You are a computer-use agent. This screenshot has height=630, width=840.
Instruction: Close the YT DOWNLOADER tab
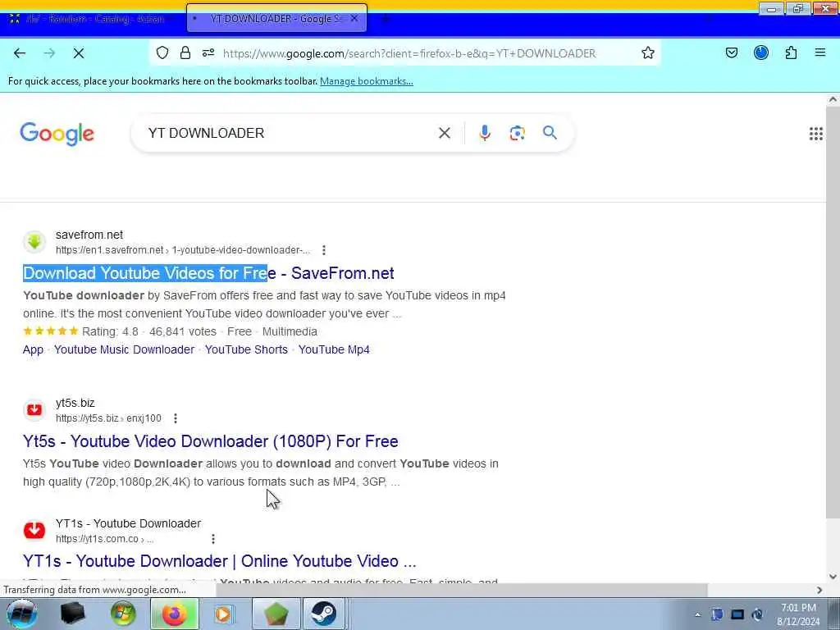point(354,18)
